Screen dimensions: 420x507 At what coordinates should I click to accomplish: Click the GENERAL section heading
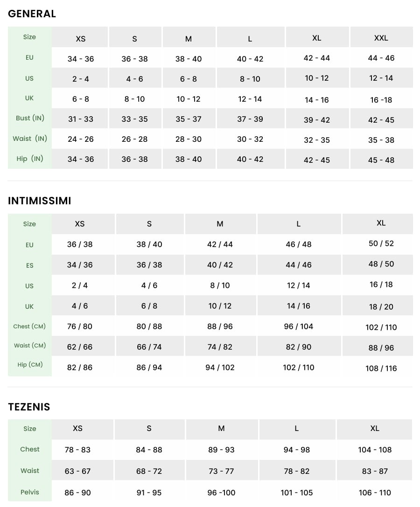[x=32, y=14]
